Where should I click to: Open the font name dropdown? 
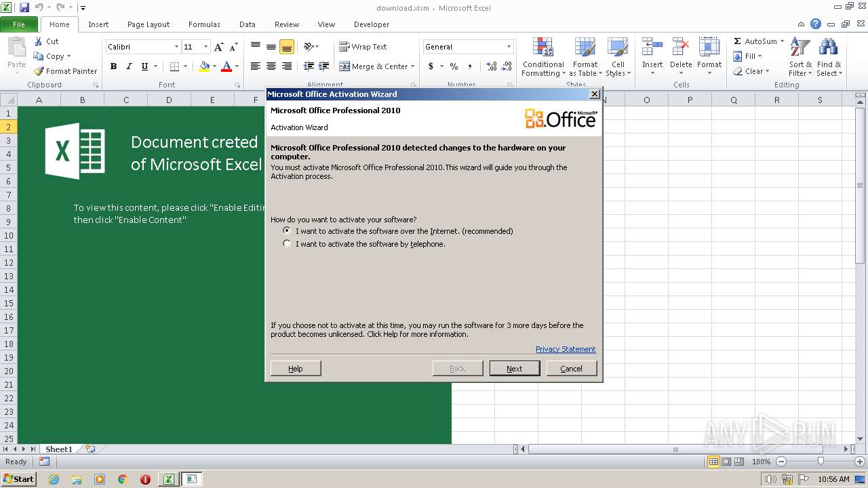click(x=176, y=47)
